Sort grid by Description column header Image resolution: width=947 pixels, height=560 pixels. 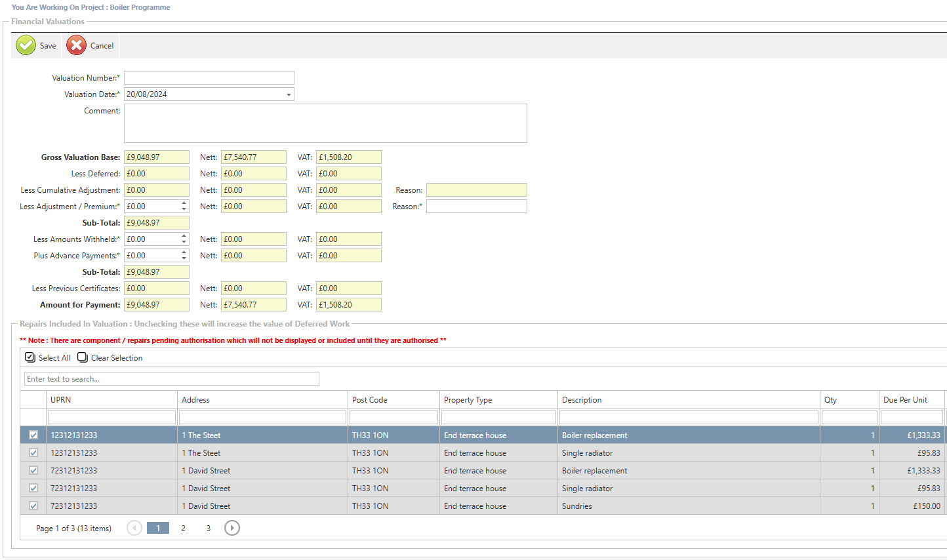click(x=582, y=400)
